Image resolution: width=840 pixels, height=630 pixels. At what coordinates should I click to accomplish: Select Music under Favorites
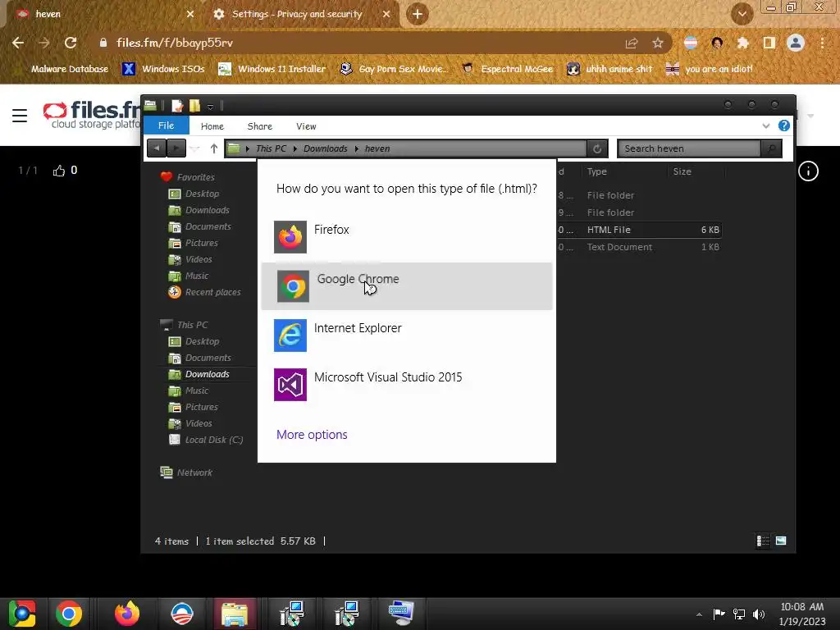click(196, 276)
